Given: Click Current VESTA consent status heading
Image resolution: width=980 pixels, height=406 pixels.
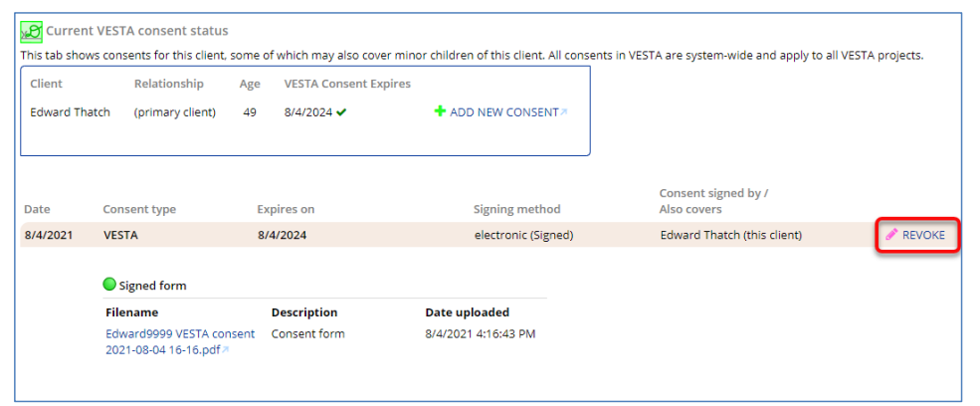Looking at the screenshot, I should coord(137,30).
